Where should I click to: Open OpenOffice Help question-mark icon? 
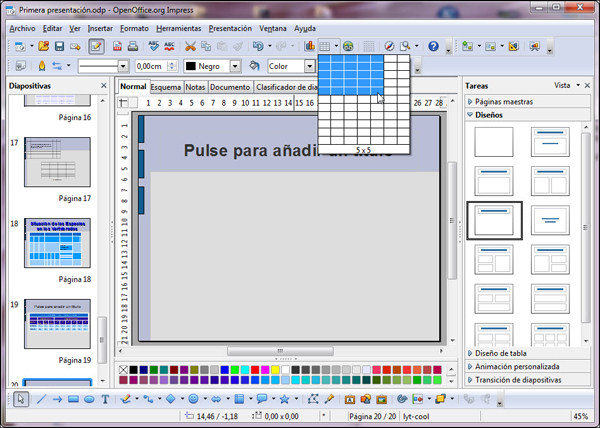[433, 47]
